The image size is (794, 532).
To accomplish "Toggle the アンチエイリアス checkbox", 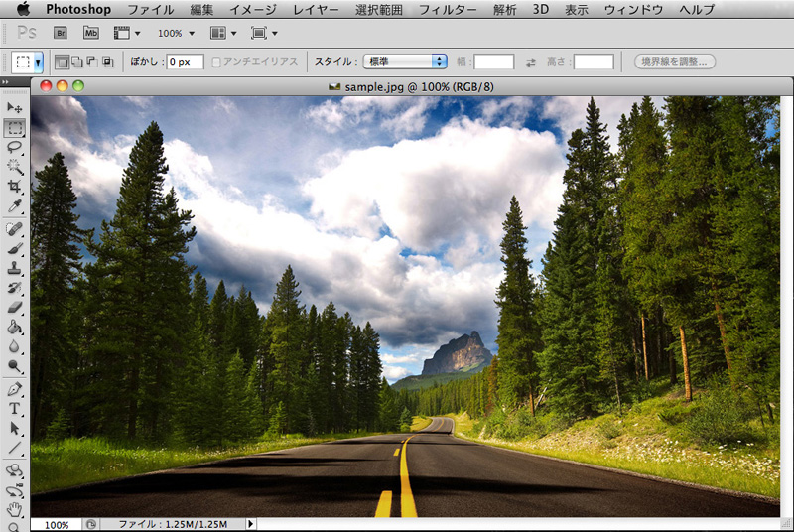I will click(x=217, y=62).
